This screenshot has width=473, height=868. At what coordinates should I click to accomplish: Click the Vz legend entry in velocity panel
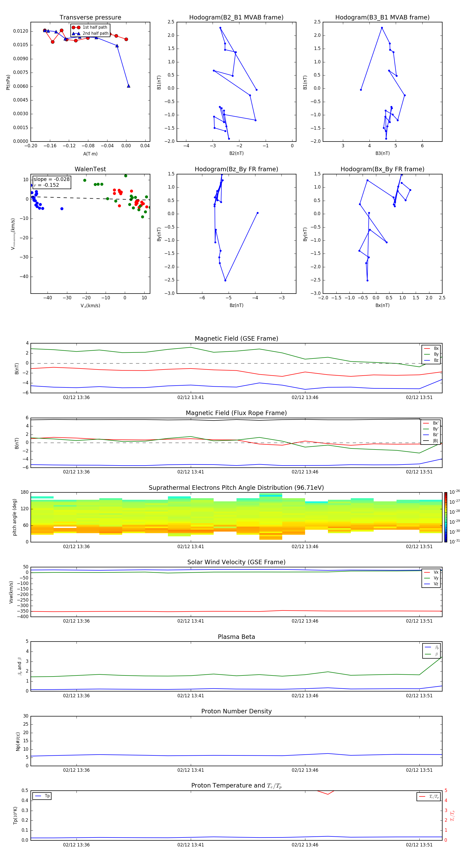pyautogui.click(x=431, y=584)
